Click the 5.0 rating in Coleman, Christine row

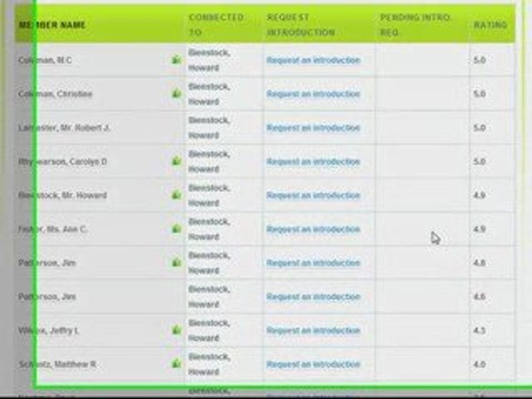[479, 94]
